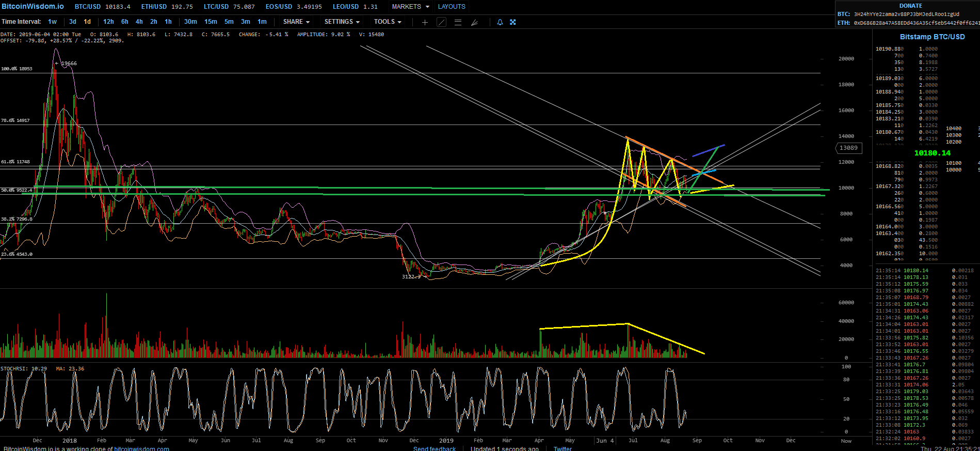Select the crosshair cursor tool

[x=425, y=22]
